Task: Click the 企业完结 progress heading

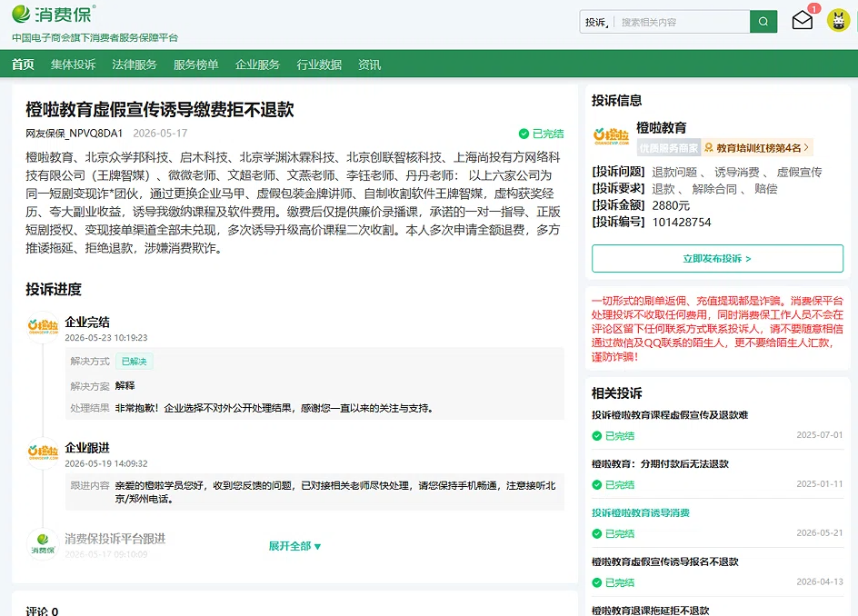Action: click(87, 323)
